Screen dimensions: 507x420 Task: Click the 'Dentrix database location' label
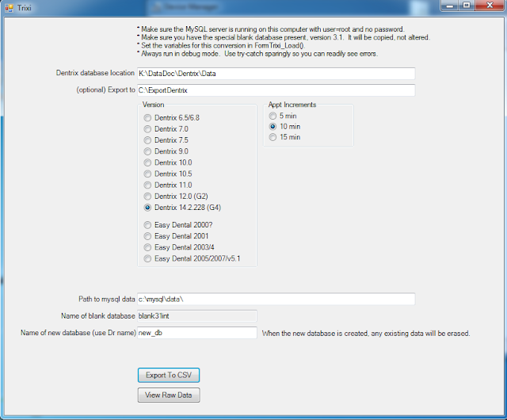click(95, 73)
